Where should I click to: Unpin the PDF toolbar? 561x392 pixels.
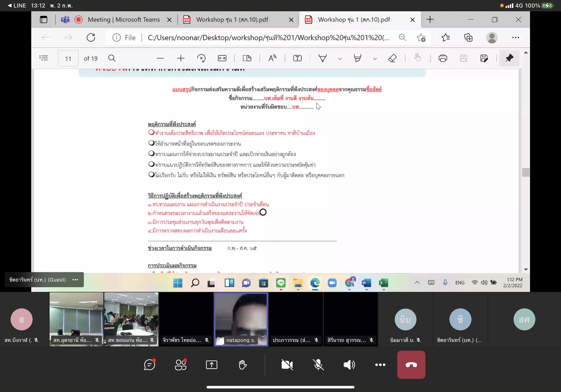tap(509, 58)
